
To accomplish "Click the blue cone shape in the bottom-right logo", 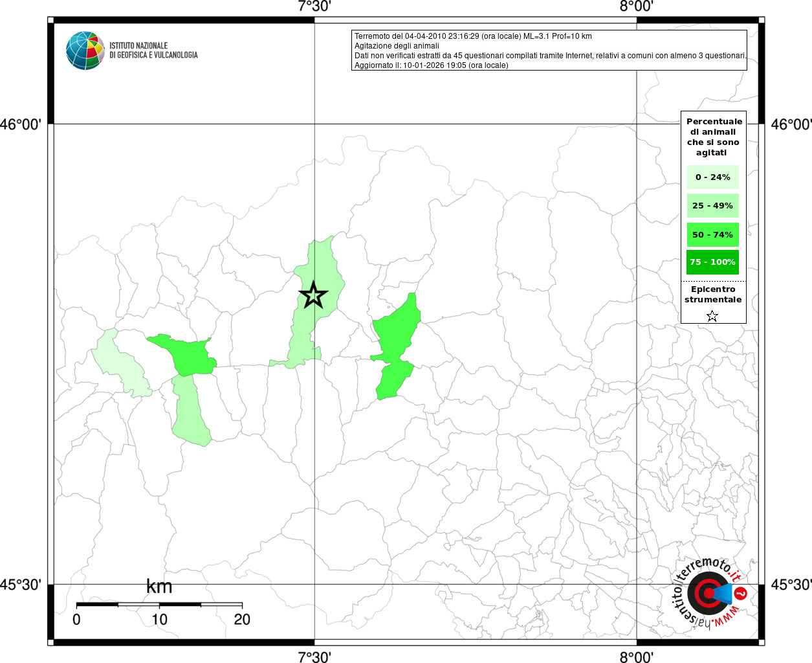I will click(725, 593).
